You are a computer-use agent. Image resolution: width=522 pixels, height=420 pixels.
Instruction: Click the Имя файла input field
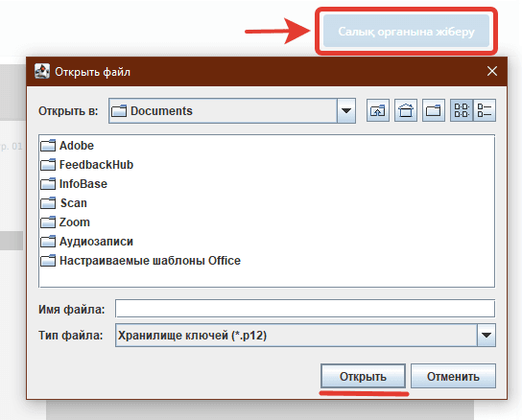pos(305,309)
